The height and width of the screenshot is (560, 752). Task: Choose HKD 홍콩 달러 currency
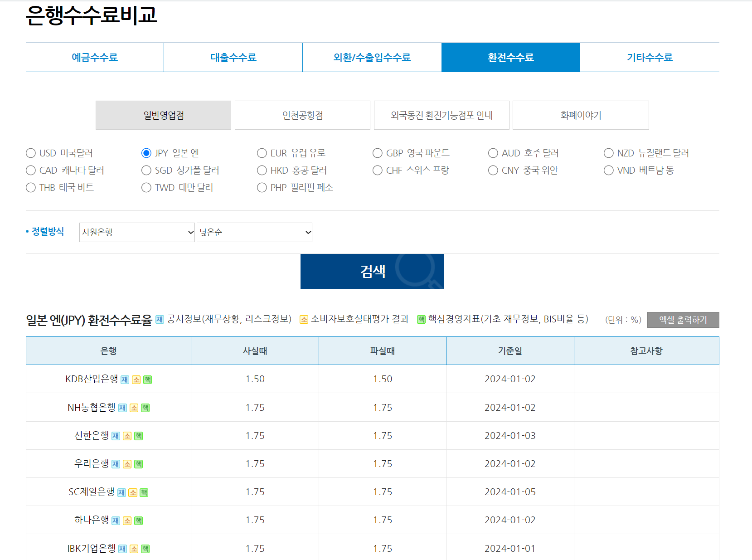pos(262,170)
